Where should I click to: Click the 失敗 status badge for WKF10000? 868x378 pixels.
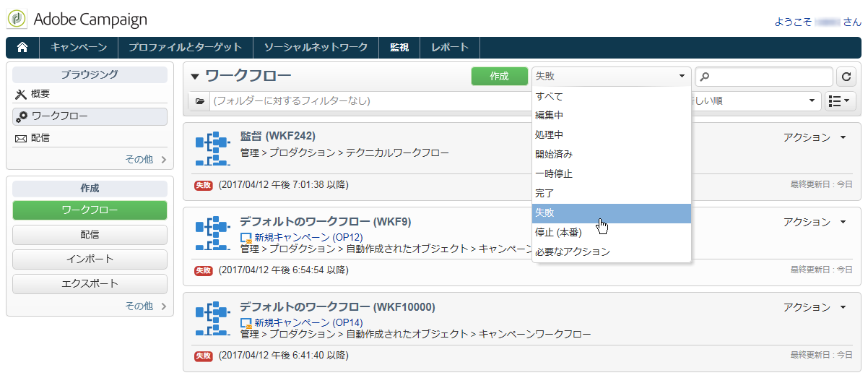204,356
